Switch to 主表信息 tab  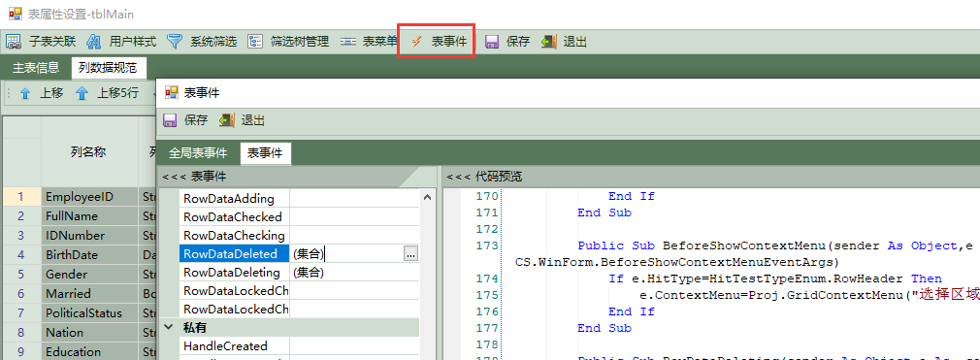coord(36,68)
